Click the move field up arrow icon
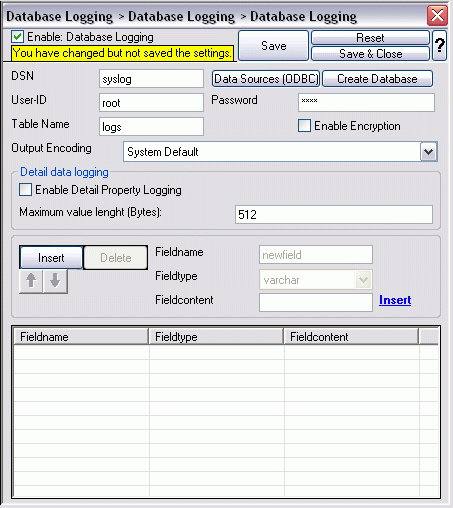453x508 pixels. (x=31, y=281)
